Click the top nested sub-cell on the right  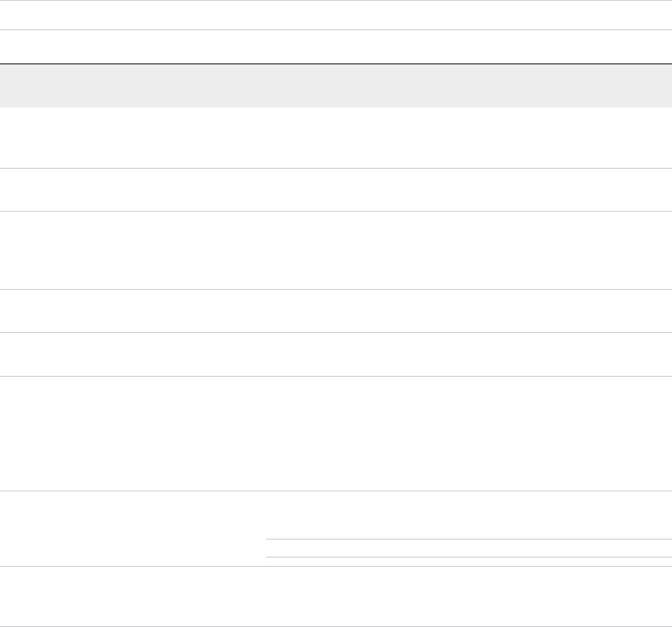468,514
